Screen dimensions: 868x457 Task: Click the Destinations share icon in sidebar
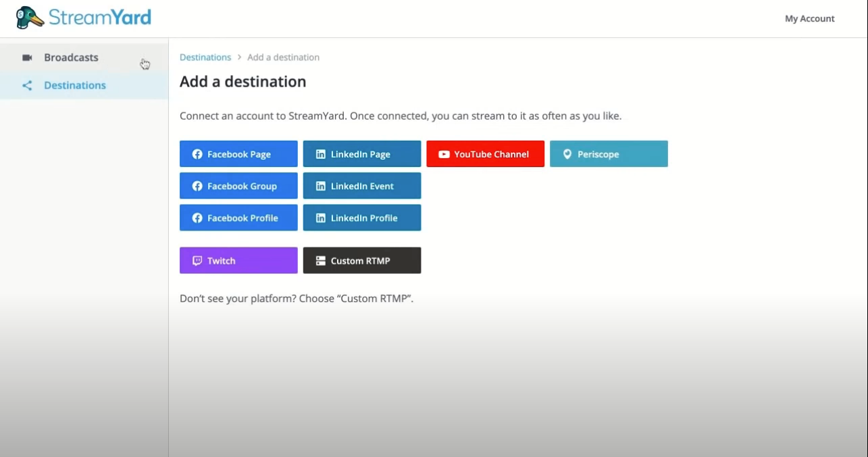(x=27, y=85)
